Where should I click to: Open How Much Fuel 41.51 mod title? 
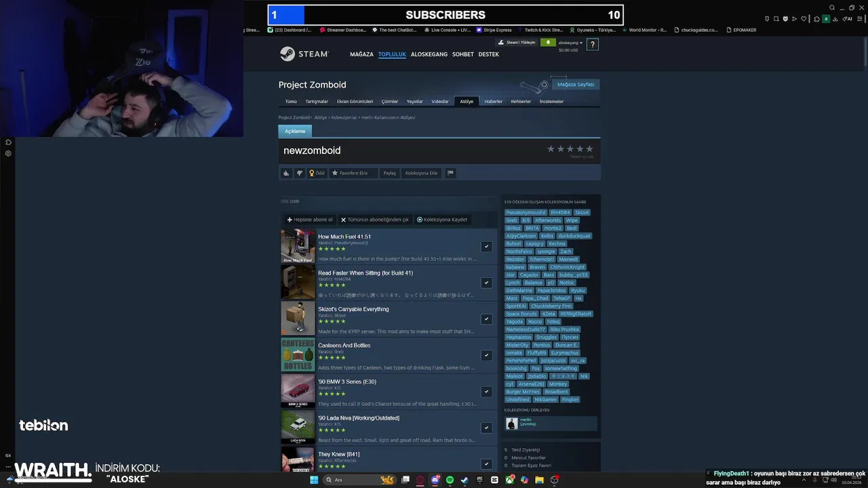[344, 237]
